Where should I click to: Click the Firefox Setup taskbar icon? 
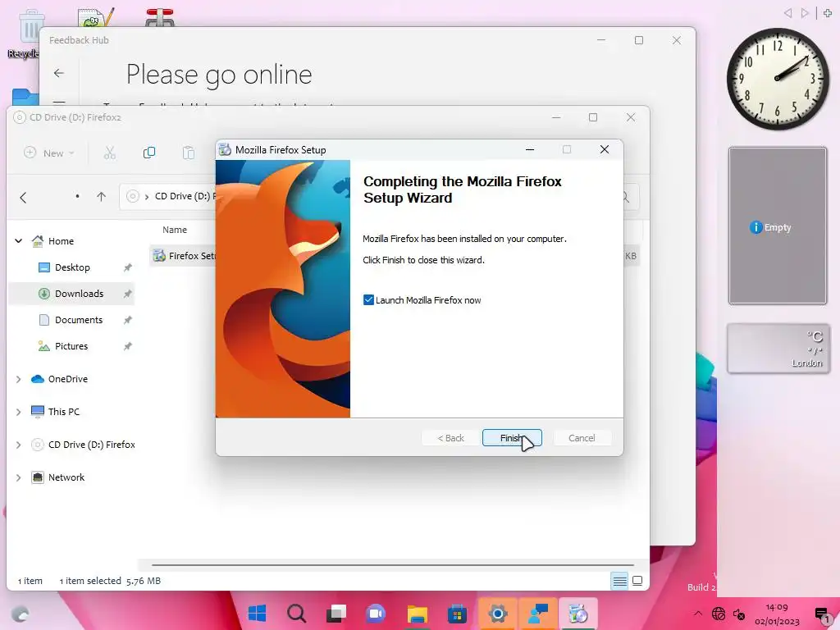578,614
